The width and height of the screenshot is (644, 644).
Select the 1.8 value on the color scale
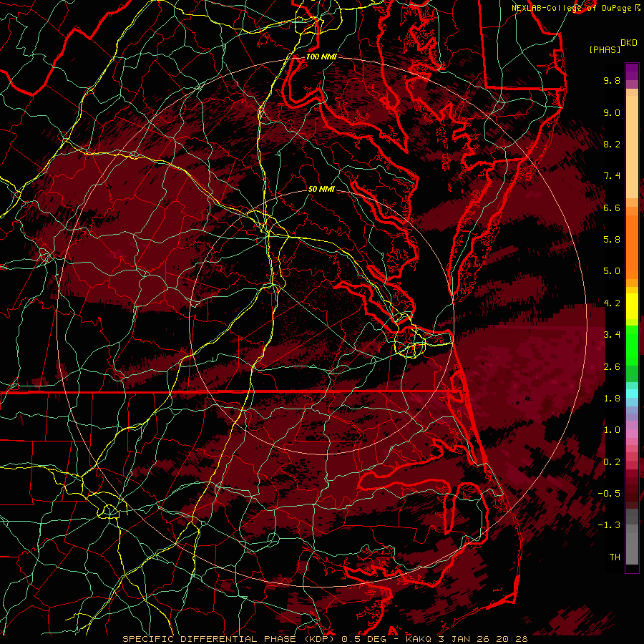pos(612,399)
